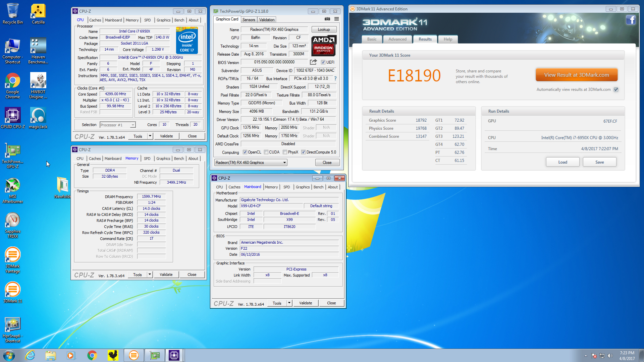Open the Catzilla desktop icon
Image resolution: width=644 pixels, height=362 pixels.
(x=38, y=13)
